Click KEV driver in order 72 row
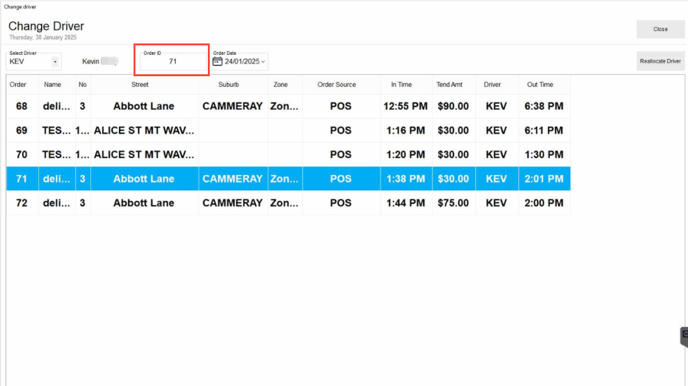The width and height of the screenshot is (688, 386). click(x=496, y=203)
